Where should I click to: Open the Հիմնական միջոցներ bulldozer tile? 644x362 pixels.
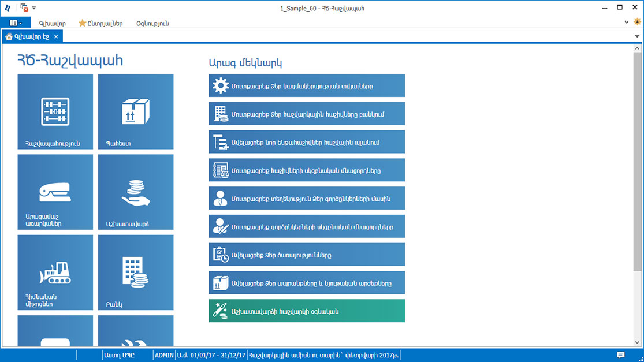[55, 272]
